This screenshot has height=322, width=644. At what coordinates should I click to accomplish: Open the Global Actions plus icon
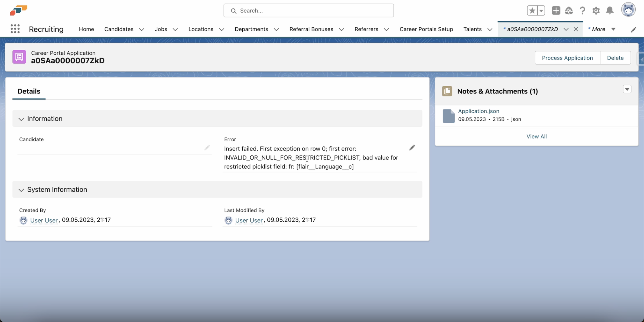556,10
